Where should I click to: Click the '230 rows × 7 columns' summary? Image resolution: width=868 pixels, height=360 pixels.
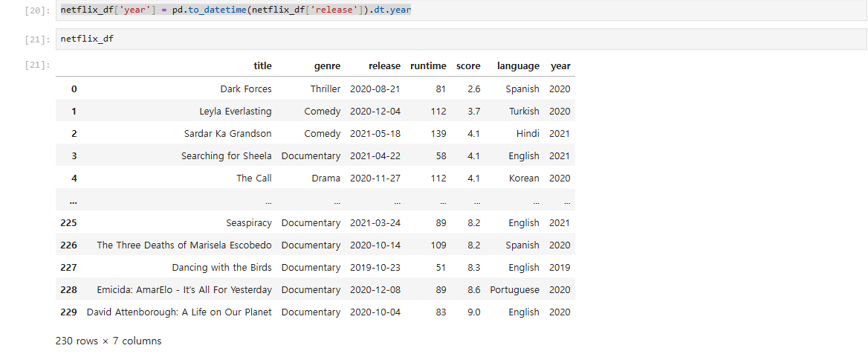click(108, 341)
